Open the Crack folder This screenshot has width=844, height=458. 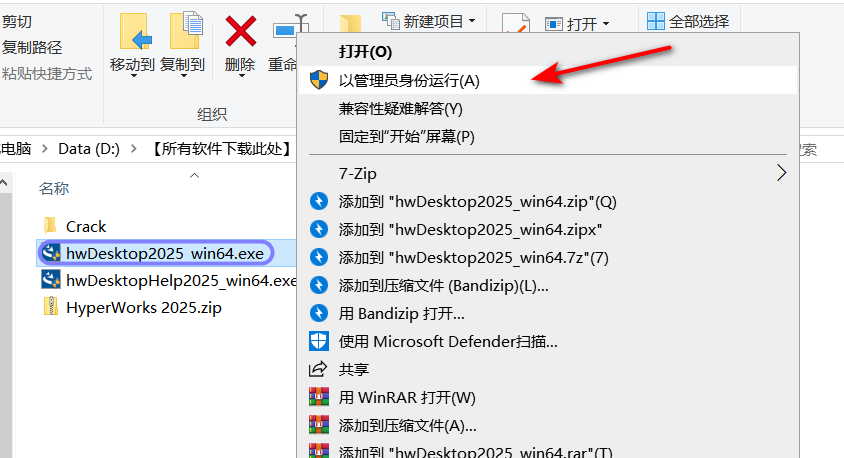(x=86, y=226)
